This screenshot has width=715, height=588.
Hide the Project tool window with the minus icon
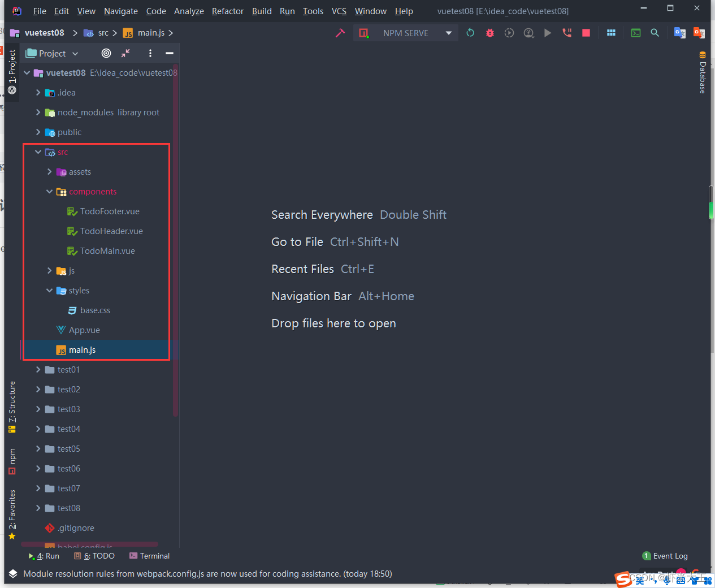pyautogui.click(x=169, y=53)
